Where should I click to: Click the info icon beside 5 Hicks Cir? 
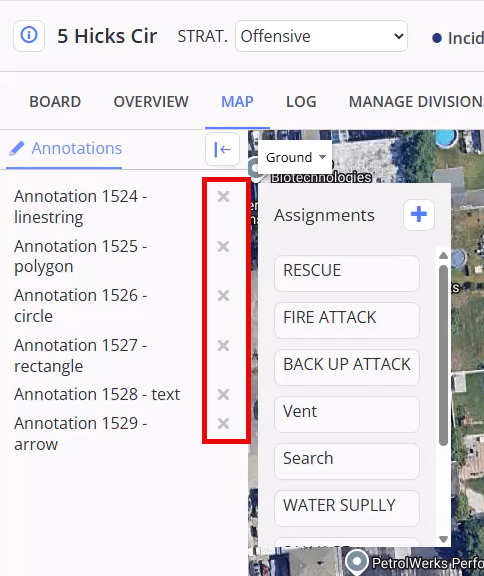pos(29,36)
